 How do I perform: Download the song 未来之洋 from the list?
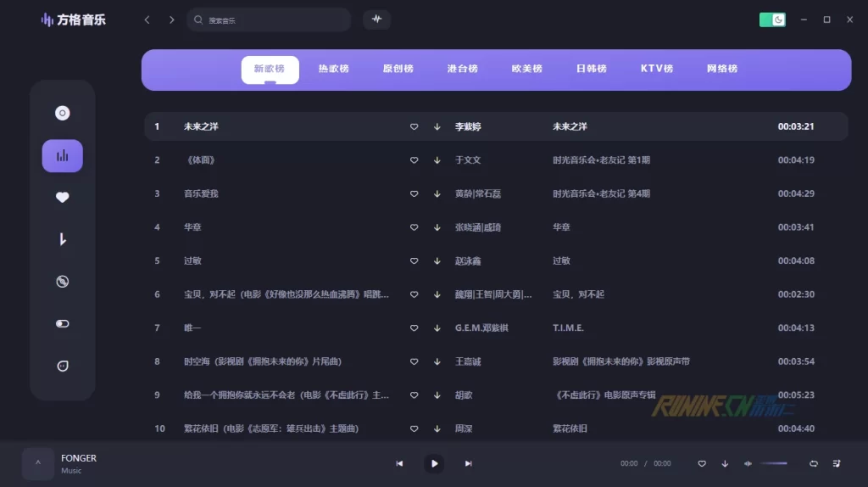[x=437, y=126]
